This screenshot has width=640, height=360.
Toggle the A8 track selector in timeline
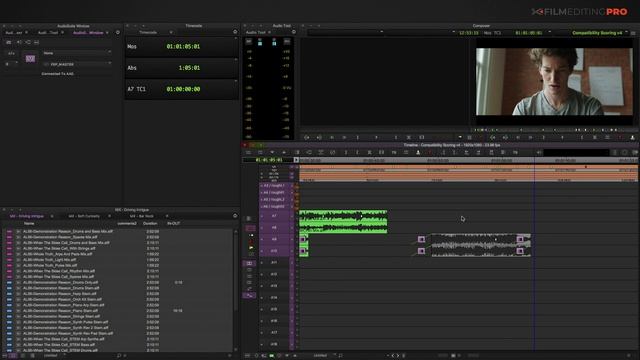(x=274, y=227)
